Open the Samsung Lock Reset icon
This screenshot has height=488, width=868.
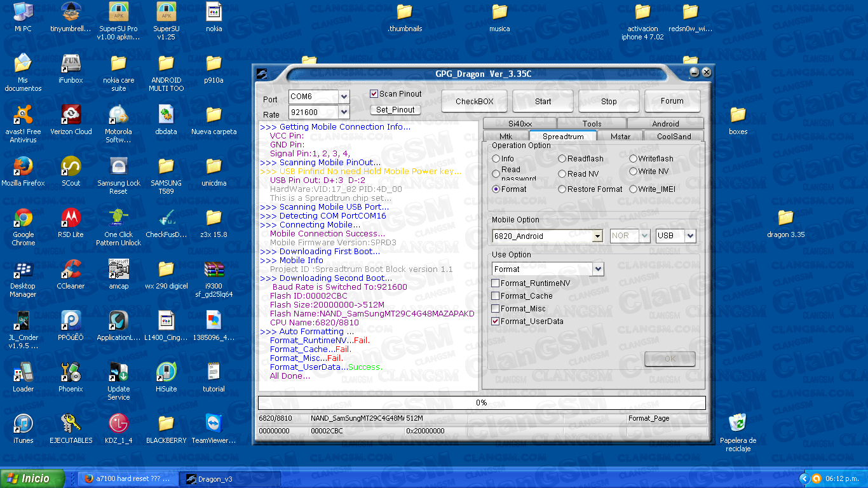[x=119, y=168]
